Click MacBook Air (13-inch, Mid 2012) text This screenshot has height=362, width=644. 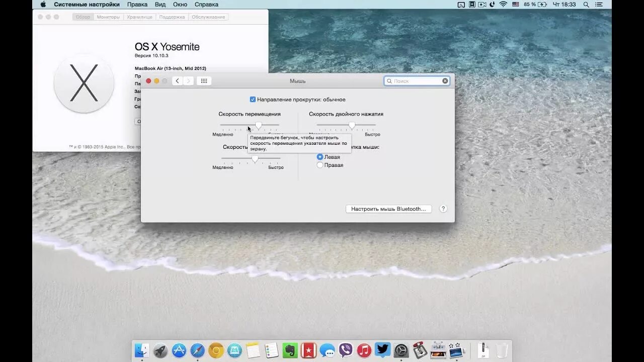click(x=171, y=68)
